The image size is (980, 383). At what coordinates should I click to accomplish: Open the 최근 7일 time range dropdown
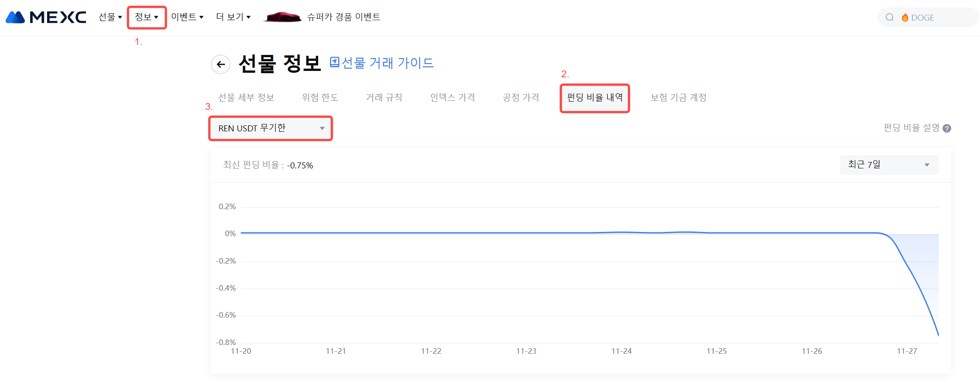click(x=889, y=165)
